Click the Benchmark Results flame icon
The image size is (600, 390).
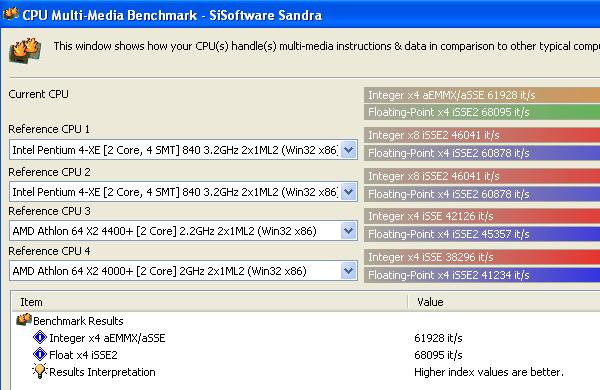pos(24,320)
